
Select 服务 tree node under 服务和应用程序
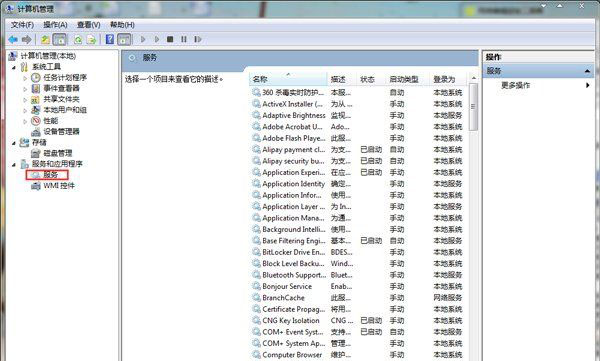pos(50,175)
